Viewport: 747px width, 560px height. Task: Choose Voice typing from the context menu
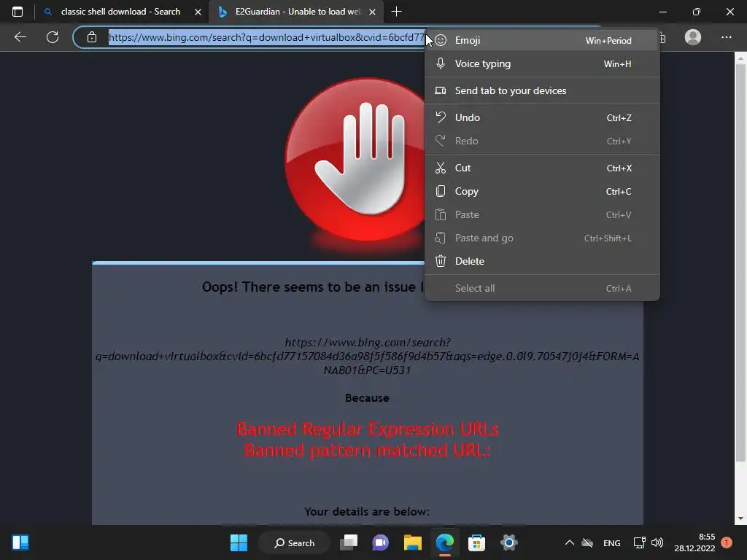click(x=542, y=64)
